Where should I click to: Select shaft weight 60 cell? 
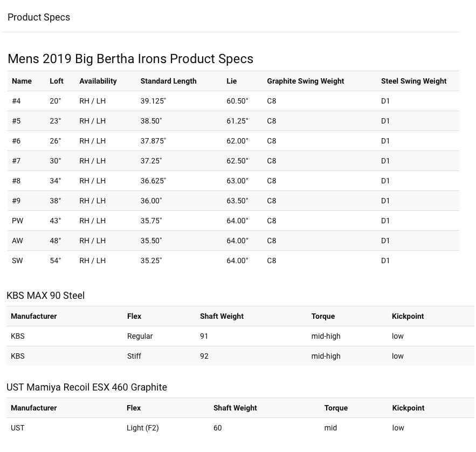coord(218,428)
